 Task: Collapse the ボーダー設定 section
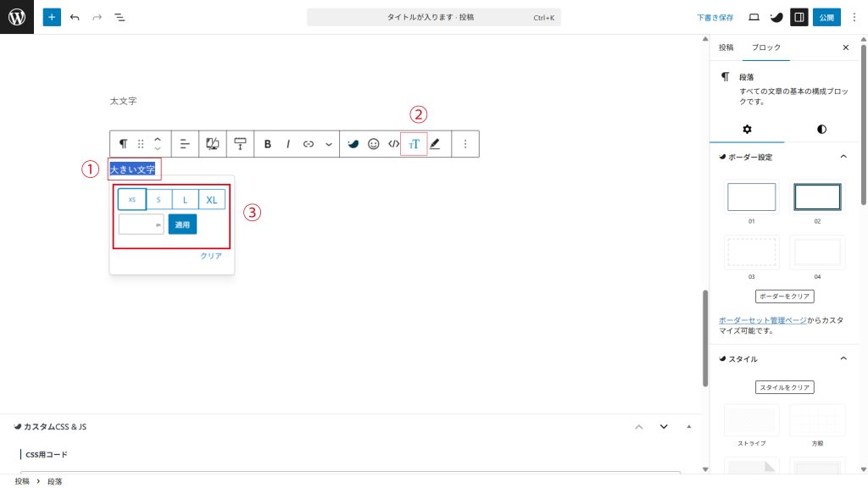[843, 157]
